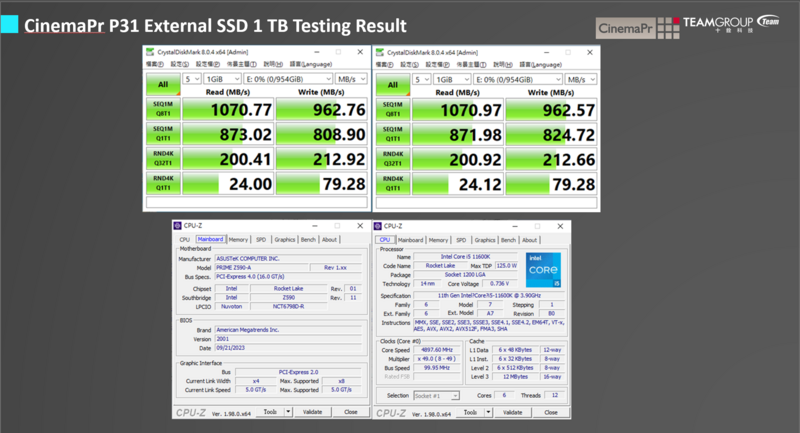Viewport: 800px width, 433px height.
Task: Select CPU tab in left CPU-Z window
Action: point(184,239)
